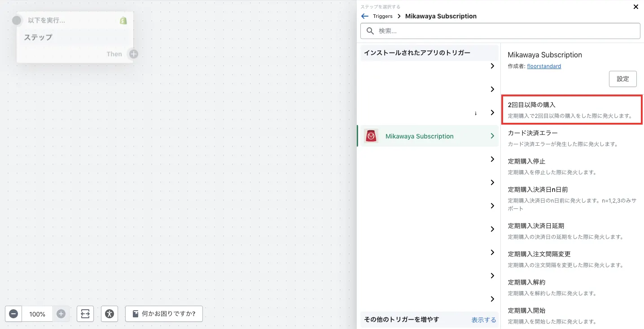Choose the 定期購入決済日n日前 trigger
Image resolution: width=644 pixels, height=329 pixels.
click(572, 198)
